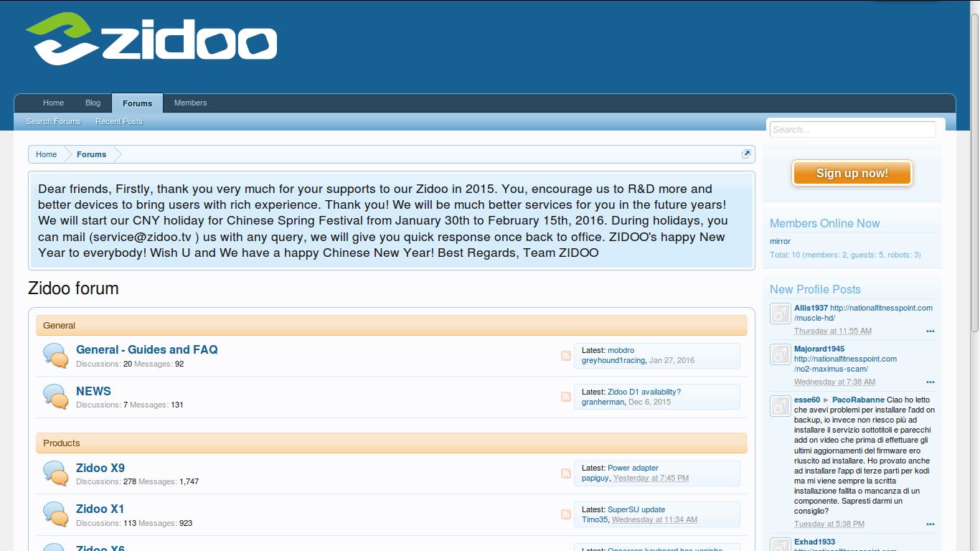Viewport: 980px width, 551px height.
Task: Open the Zidoo X9 forum
Action: pyautogui.click(x=100, y=468)
